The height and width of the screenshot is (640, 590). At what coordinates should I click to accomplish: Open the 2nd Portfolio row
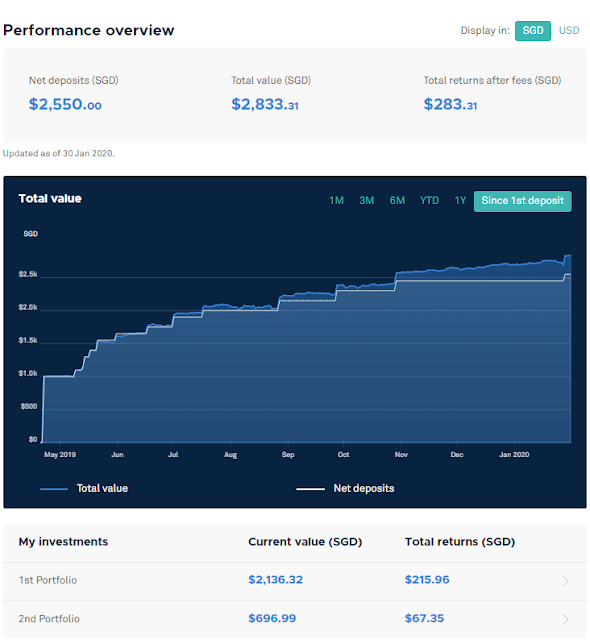295,619
